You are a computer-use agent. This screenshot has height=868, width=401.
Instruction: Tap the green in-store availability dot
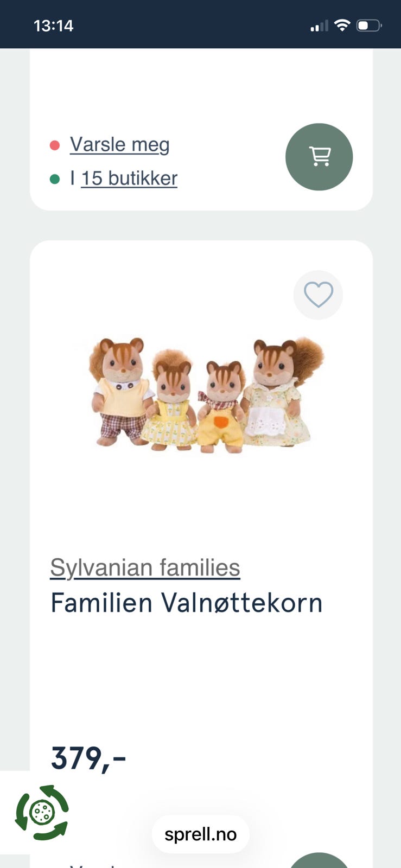[x=54, y=179]
